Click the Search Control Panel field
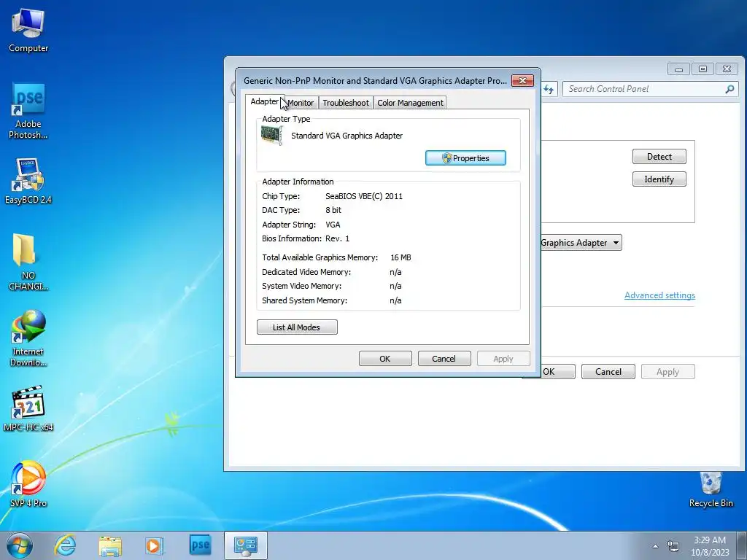Viewport: 747px width, 560px height. tap(651, 89)
